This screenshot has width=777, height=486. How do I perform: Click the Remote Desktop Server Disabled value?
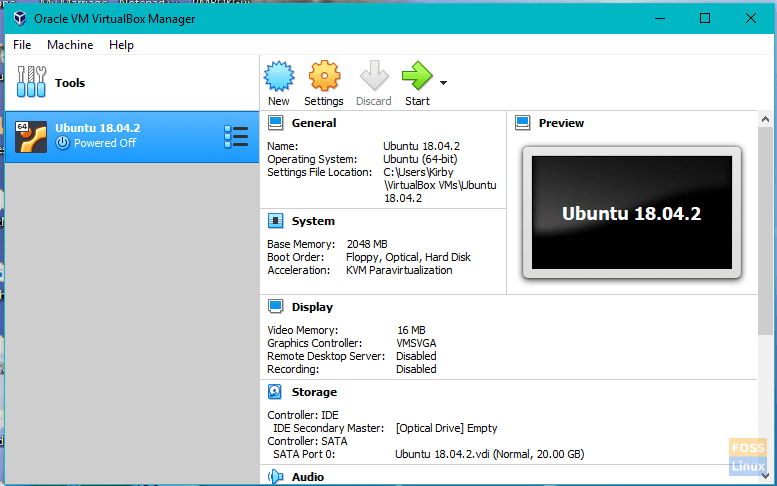[x=416, y=356]
